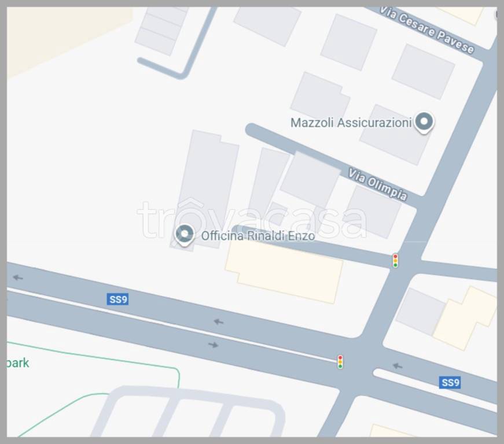The image size is (504, 444).
Task: Click the Officina Rinaldi Enzo location pin
Action: point(185,235)
